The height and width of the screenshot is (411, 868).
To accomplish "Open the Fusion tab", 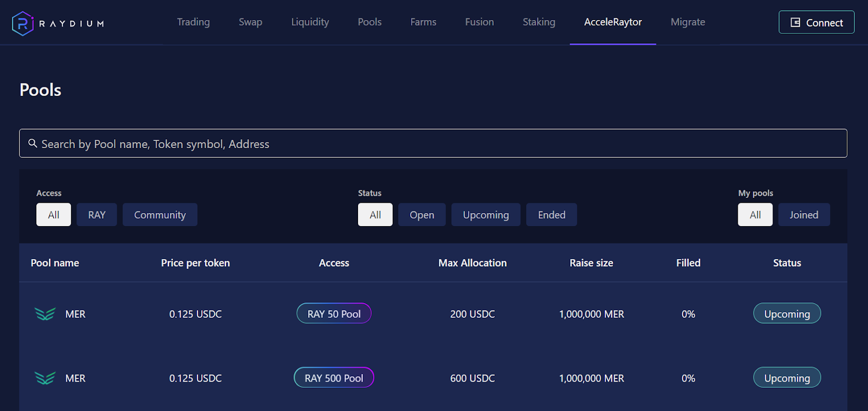I will click(480, 22).
